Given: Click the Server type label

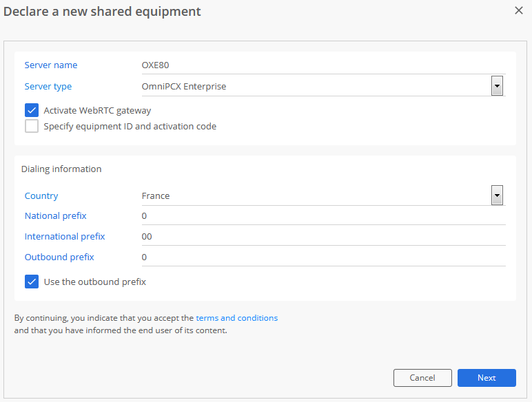Looking at the screenshot, I should 48,87.
